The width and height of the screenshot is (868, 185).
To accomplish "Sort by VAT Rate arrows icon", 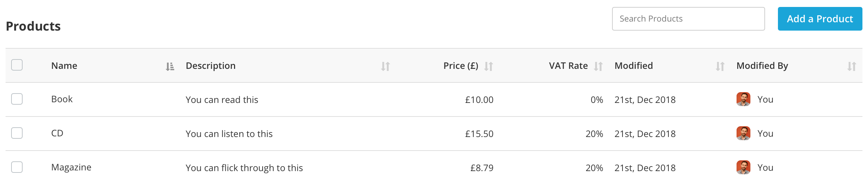I will tap(598, 66).
